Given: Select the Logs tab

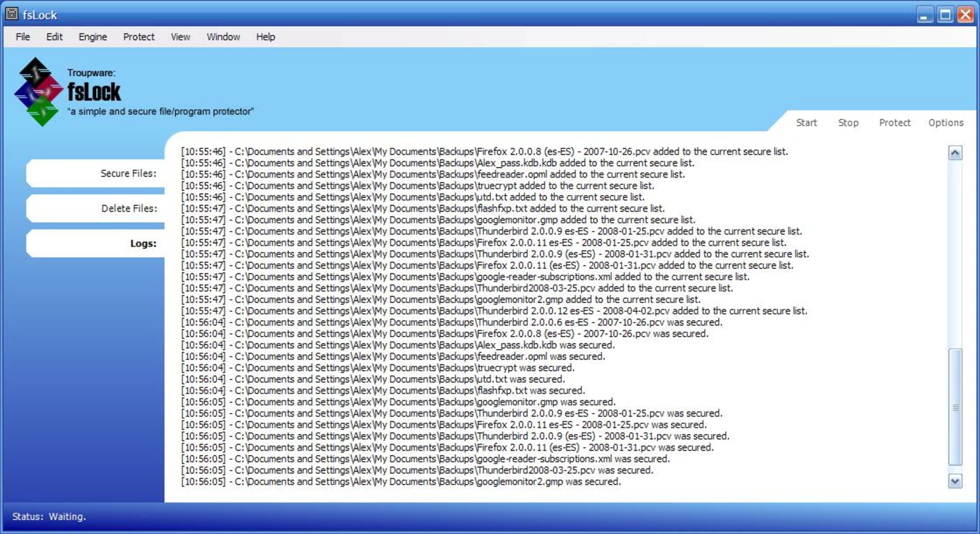Looking at the screenshot, I should pyautogui.click(x=95, y=244).
